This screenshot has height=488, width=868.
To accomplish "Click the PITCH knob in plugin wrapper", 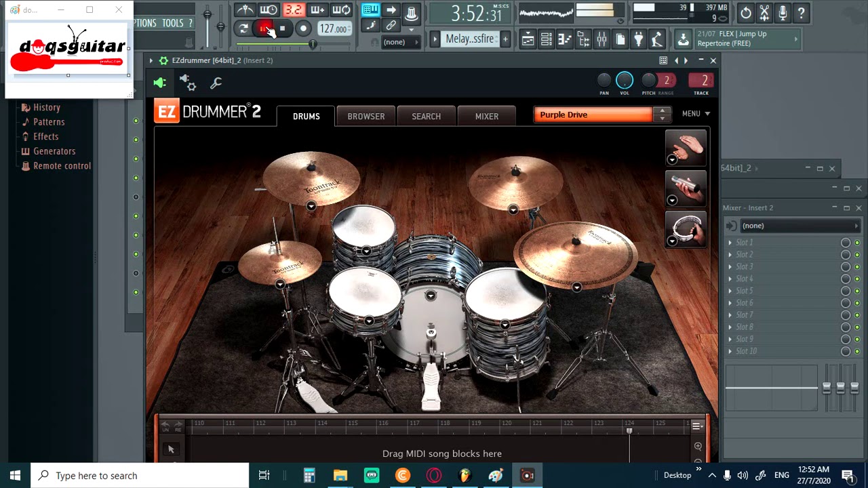I will click(648, 81).
